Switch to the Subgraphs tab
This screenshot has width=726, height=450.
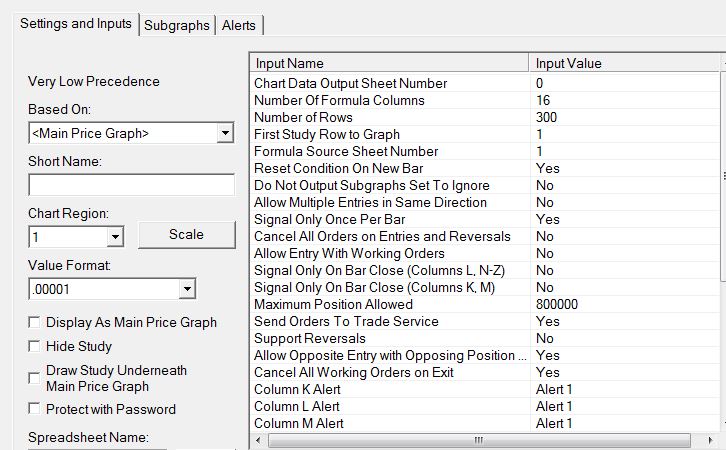tap(177, 25)
